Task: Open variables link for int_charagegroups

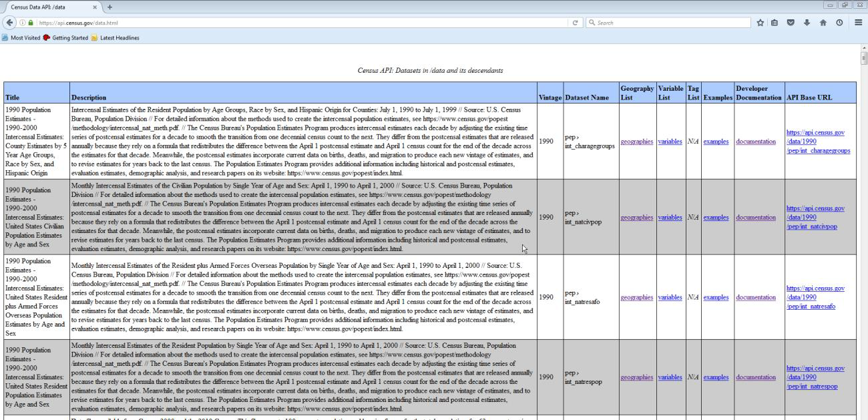Action: coord(670,142)
